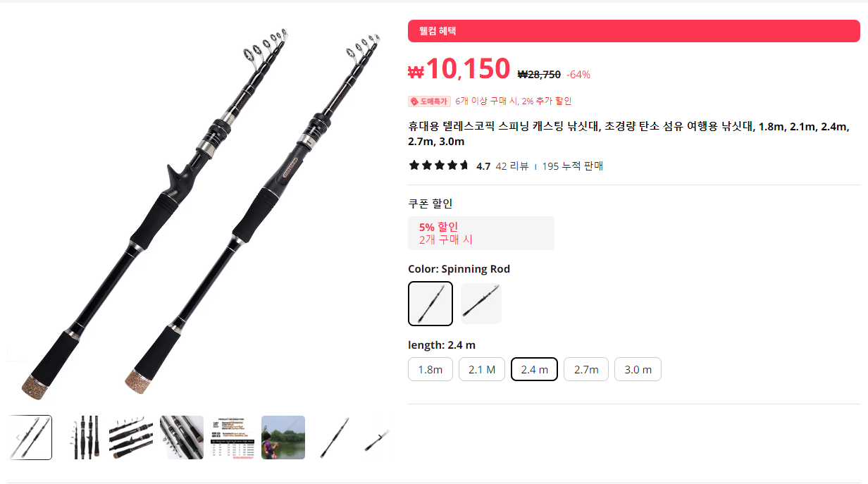868x484 pixels.
Task: Open the rod guide close-up thumbnail
Action: pos(182,438)
